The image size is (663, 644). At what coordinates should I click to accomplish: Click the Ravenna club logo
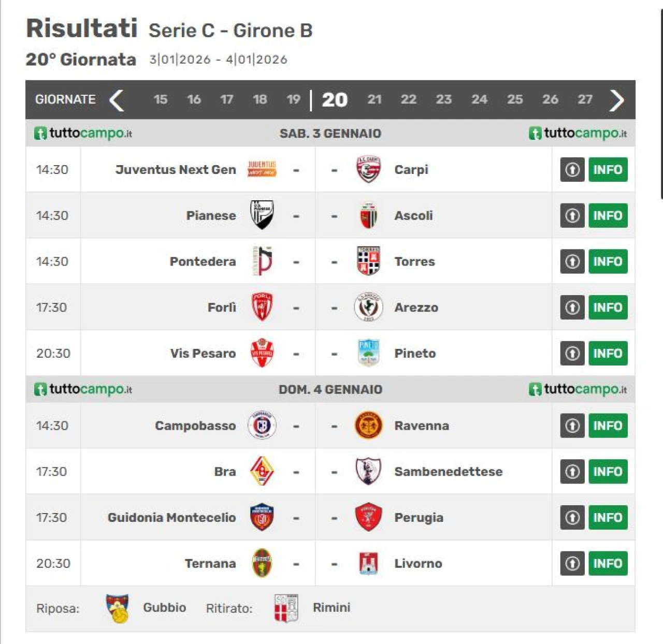tap(368, 426)
